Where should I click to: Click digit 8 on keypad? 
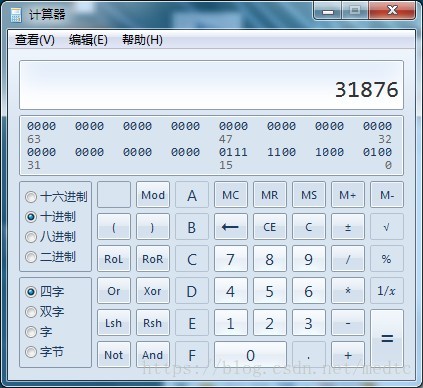coord(270,259)
